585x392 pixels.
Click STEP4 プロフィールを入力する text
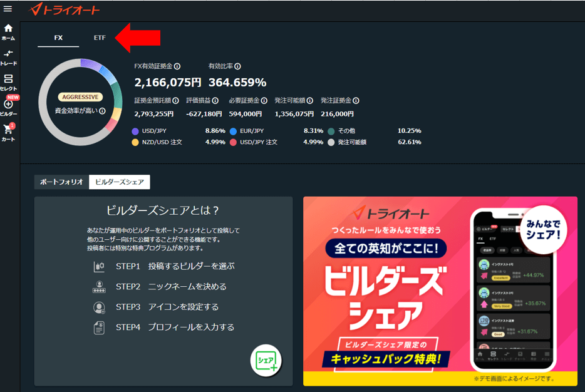point(175,328)
